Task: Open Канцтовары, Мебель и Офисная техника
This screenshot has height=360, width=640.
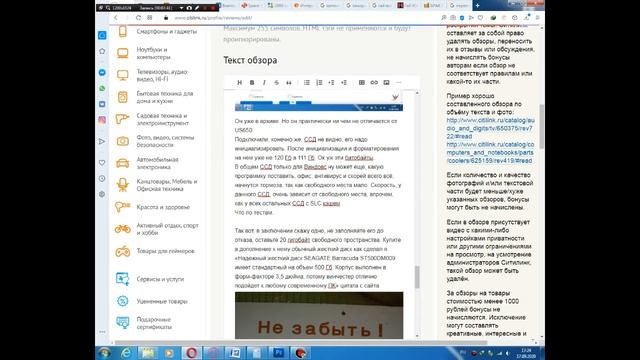Action: (x=167, y=185)
